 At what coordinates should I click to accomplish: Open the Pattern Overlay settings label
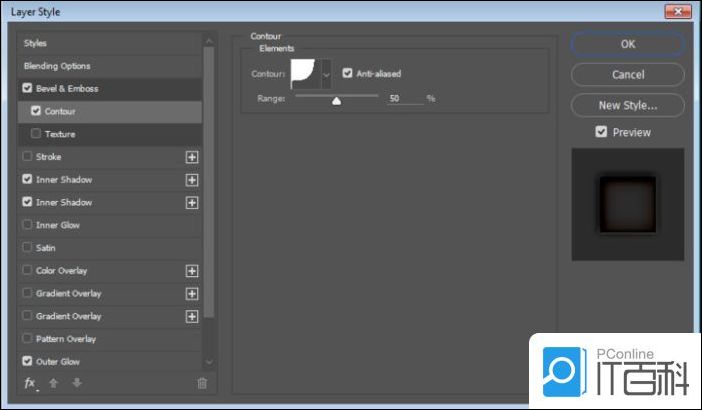(66, 339)
